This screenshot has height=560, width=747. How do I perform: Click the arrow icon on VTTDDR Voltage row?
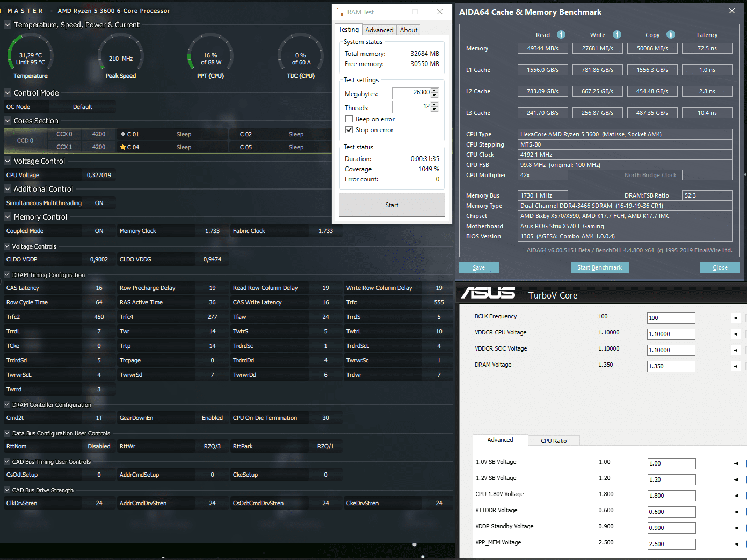coord(736,512)
